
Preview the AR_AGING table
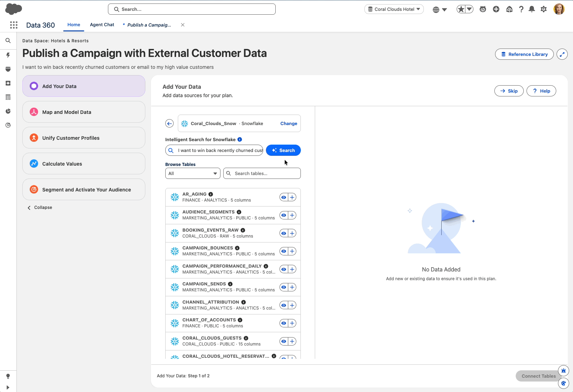[284, 197]
